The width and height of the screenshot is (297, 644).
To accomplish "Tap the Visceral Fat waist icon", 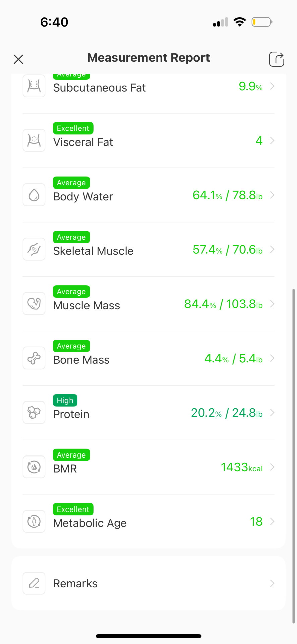I will (x=34, y=140).
